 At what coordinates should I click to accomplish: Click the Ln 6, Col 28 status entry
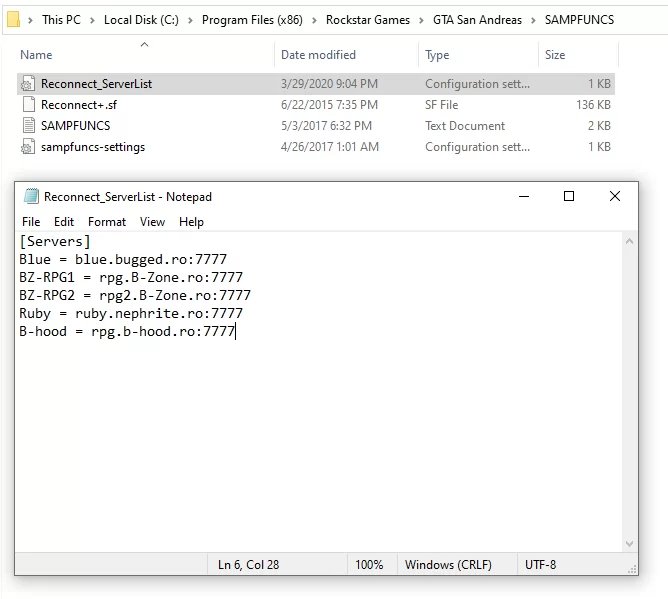[x=248, y=565]
